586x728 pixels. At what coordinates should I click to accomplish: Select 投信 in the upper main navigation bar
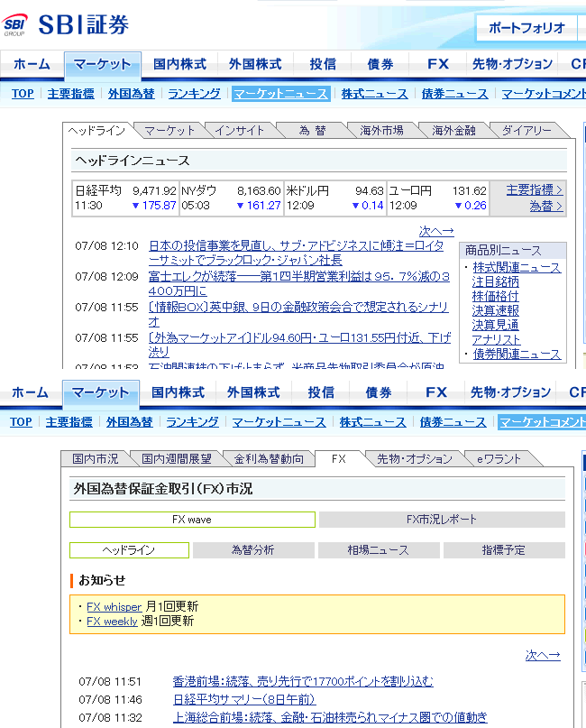tap(323, 64)
